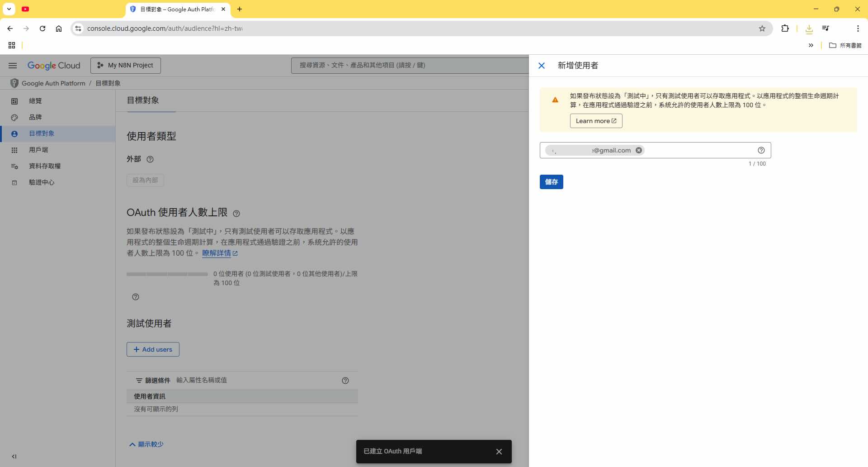Open the My N8N Project selector

(x=125, y=65)
